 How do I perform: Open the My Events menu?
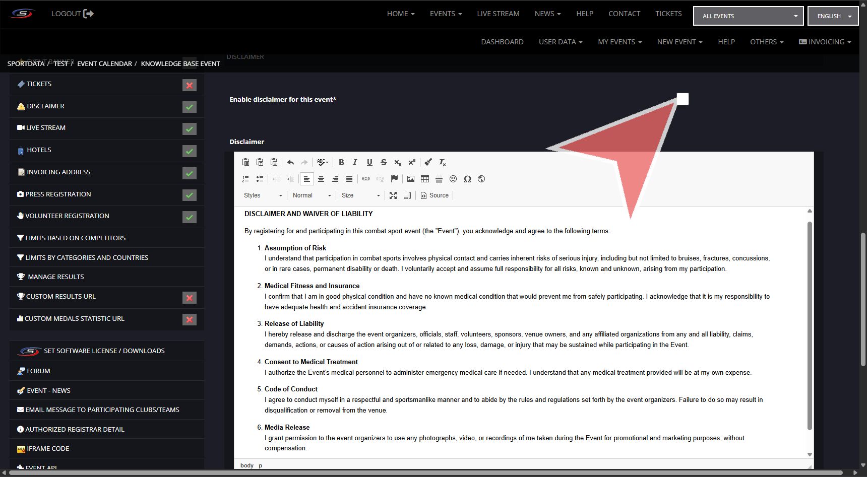(619, 42)
